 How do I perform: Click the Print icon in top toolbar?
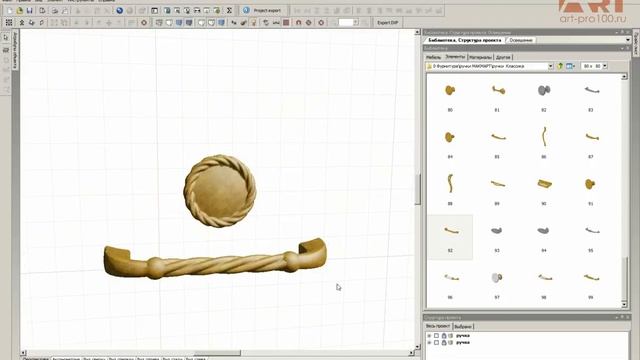click(x=55, y=11)
